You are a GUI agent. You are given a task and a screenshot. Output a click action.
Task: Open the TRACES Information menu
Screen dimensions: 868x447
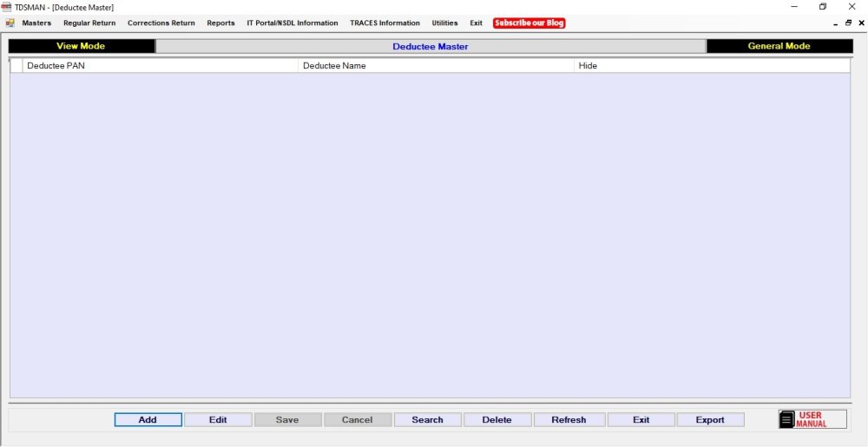385,23
